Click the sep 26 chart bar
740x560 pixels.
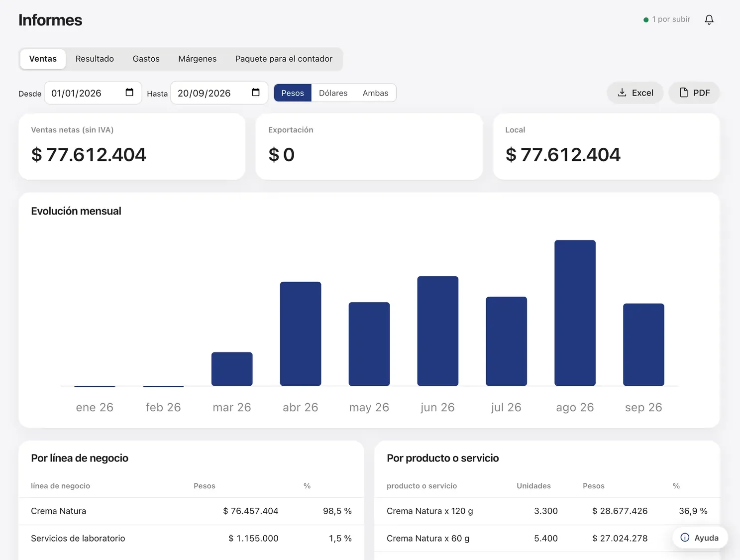[643, 345]
